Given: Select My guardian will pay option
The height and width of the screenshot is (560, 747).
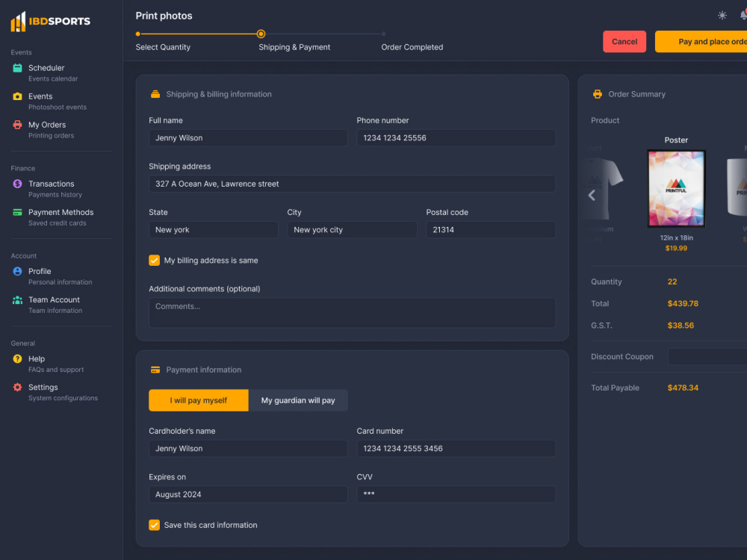Looking at the screenshot, I should coord(298,400).
